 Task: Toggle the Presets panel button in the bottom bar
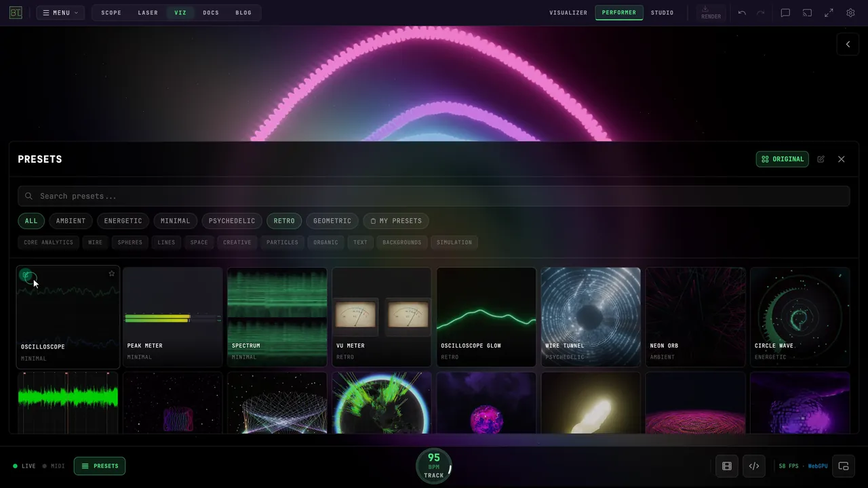point(100,466)
